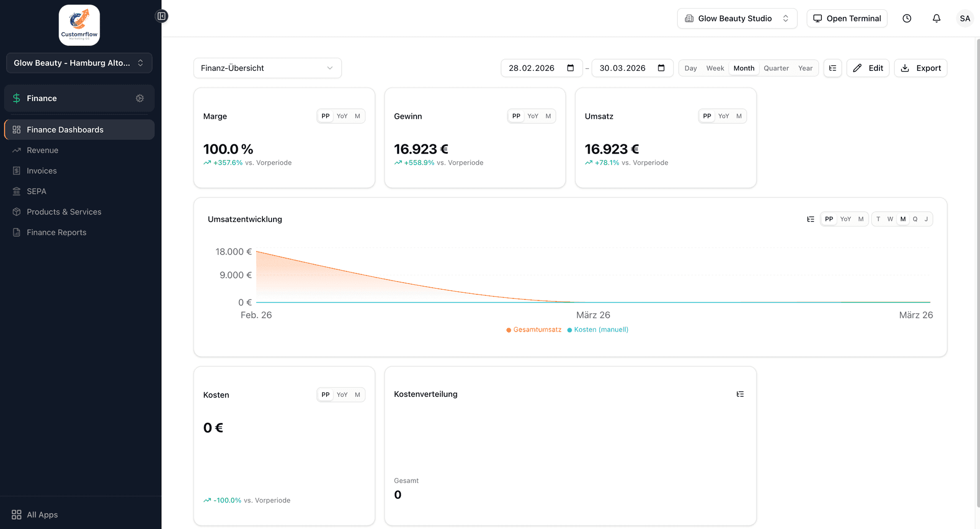Open the Glow Beauty Studio organization selector
980x529 pixels.
[737, 18]
